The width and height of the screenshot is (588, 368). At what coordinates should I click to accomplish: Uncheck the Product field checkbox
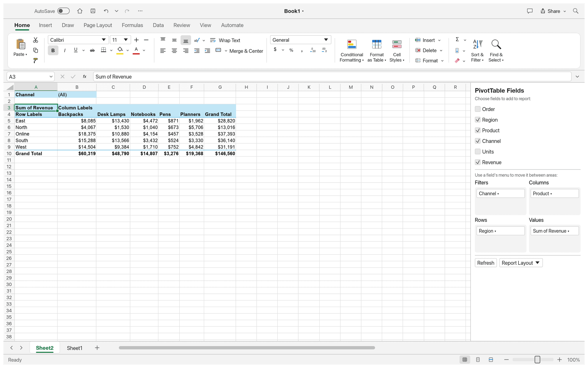click(478, 130)
